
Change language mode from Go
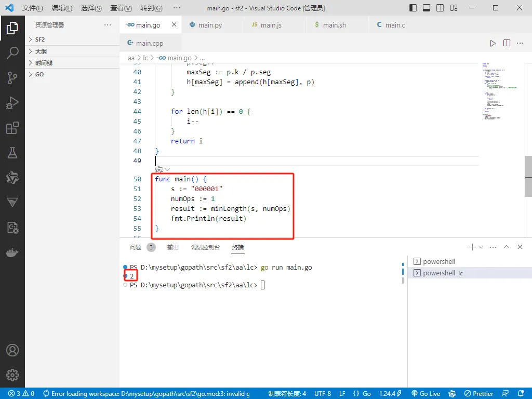[366, 394]
